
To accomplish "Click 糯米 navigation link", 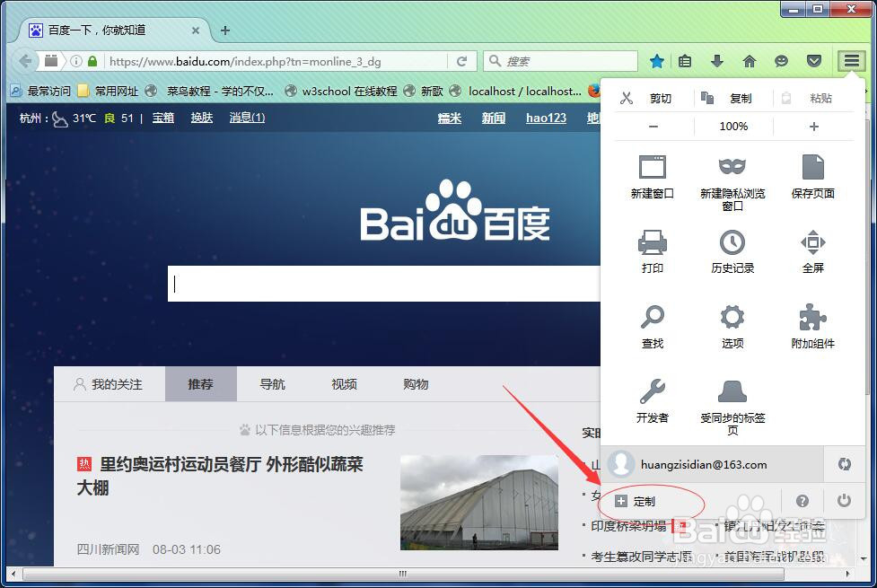I will point(449,118).
